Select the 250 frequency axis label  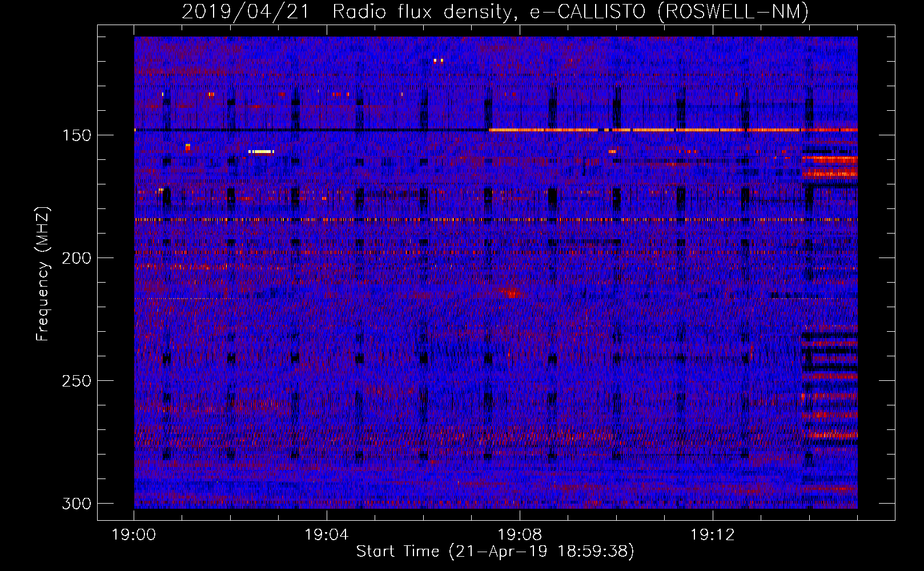point(76,381)
